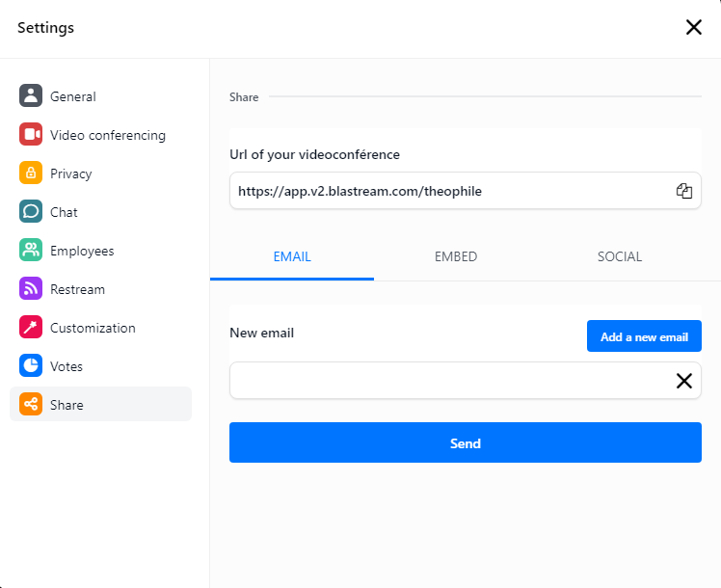
Task: Open the Video conferencing settings label
Action: pos(108,135)
